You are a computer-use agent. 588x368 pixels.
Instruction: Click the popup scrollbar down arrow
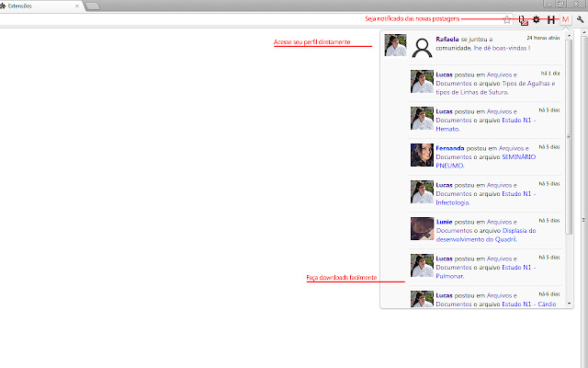(x=569, y=303)
